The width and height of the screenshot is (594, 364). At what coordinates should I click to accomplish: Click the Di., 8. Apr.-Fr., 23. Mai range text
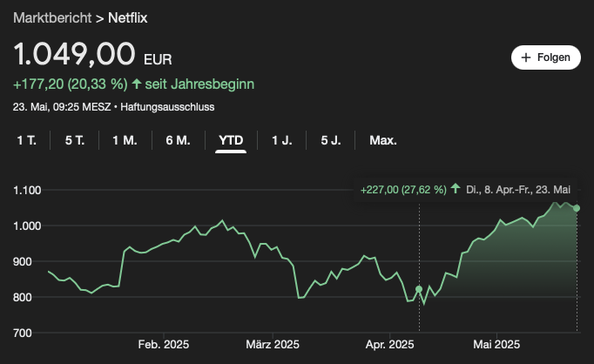(518, 190)
